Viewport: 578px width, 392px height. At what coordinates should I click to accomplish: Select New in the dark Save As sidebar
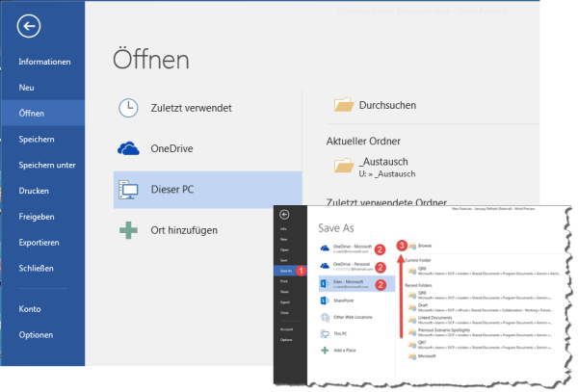tap(283, 239)
